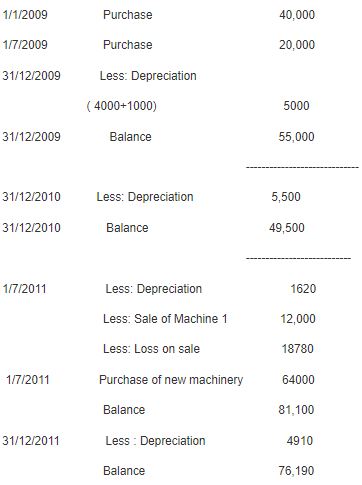This screenshot has height=485, width=362.
Task: Select the 1620 depreciation value
Action: pyautogui.click(x=303, y=289)
